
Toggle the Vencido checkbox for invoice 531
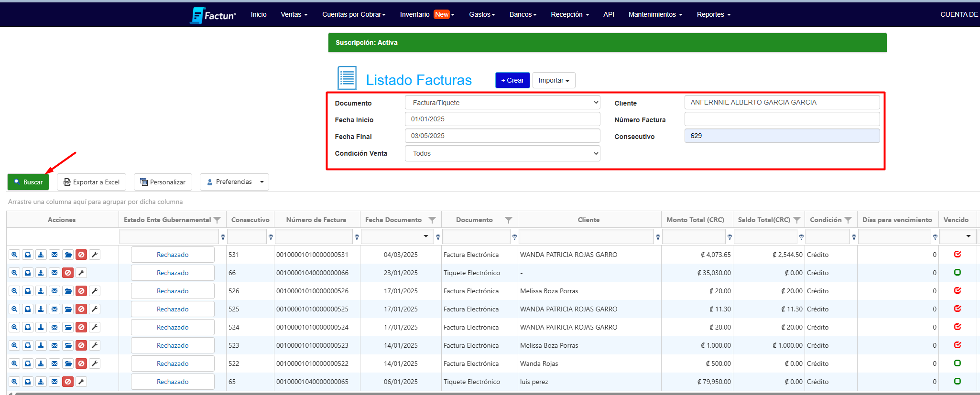958,254
